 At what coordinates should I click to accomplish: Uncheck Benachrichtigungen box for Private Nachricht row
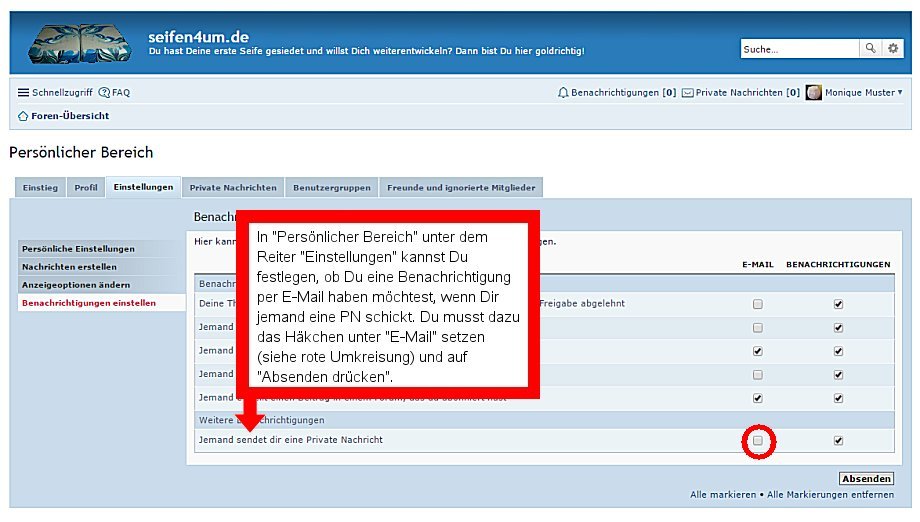[838, 440]
